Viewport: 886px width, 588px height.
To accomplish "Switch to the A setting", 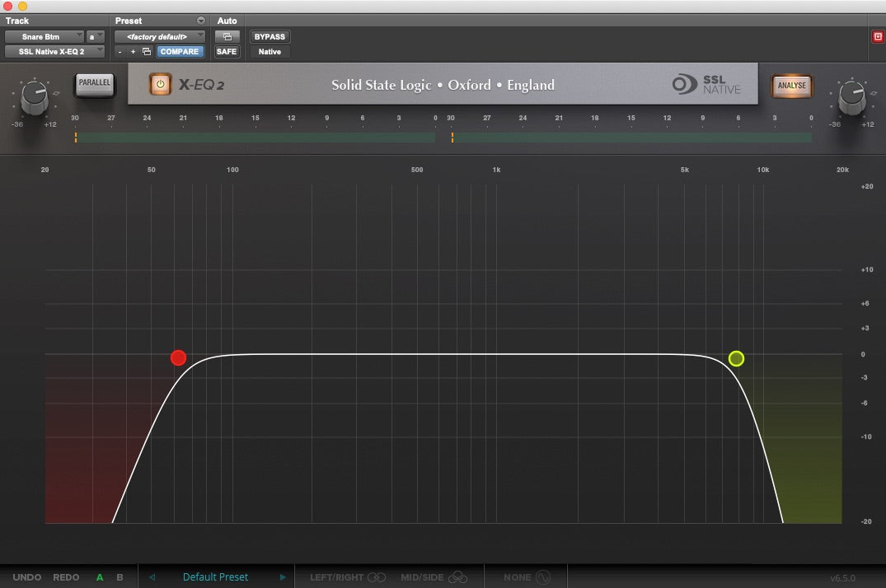I will point(100,577).
